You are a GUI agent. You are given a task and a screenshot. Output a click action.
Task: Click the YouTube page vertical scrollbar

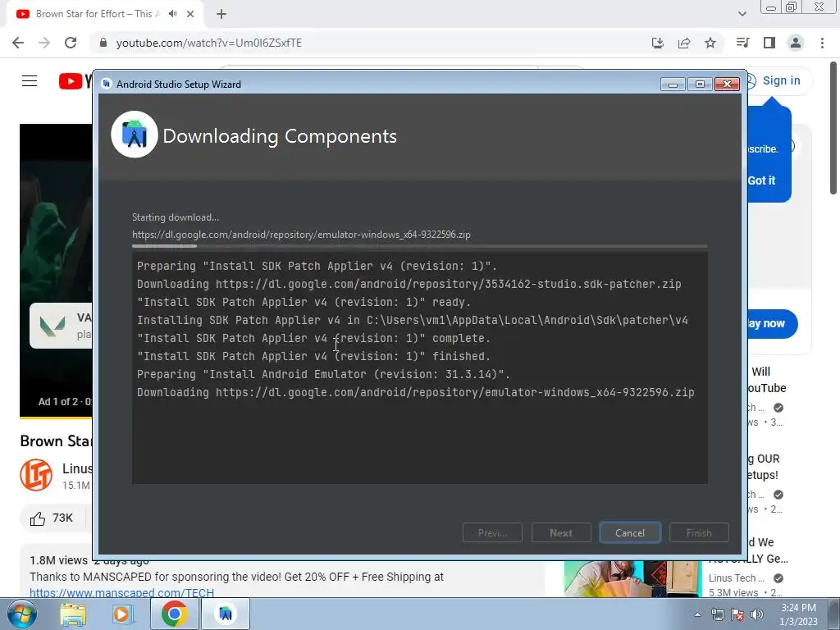833,129
